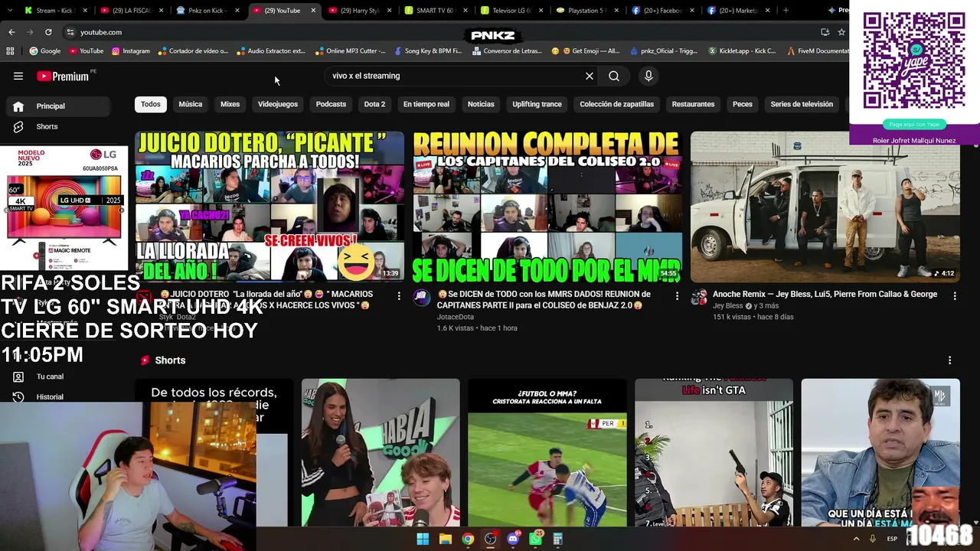Open File Explorer from the taskbar
This screenshot has height=551, width=980.
446,539
